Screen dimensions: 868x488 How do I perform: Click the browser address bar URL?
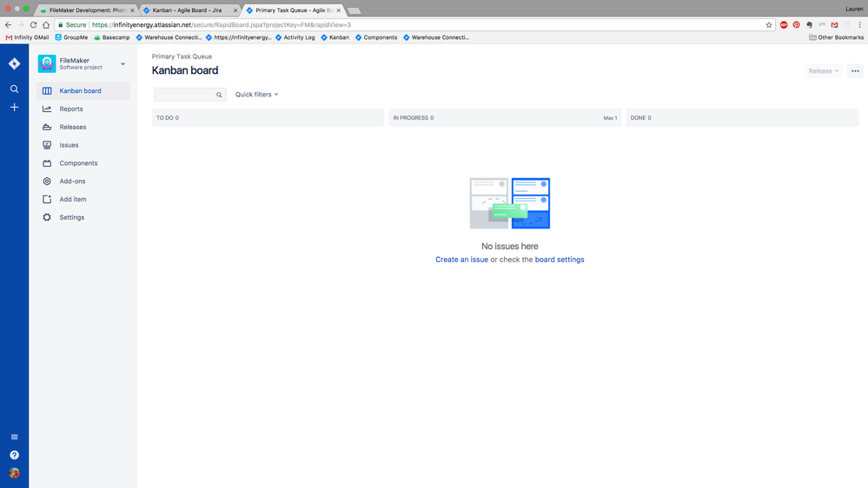222,25
